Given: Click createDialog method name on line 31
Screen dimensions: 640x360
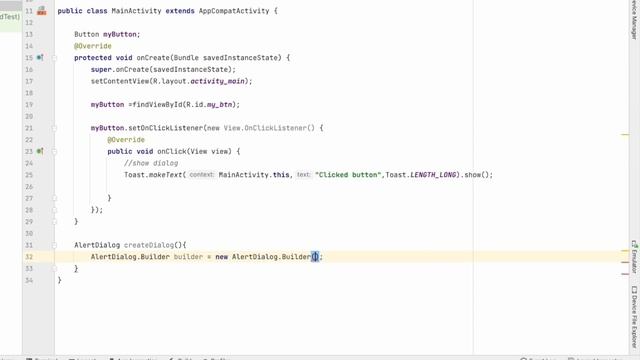Looking at the screenshot, I should (149, 245).
